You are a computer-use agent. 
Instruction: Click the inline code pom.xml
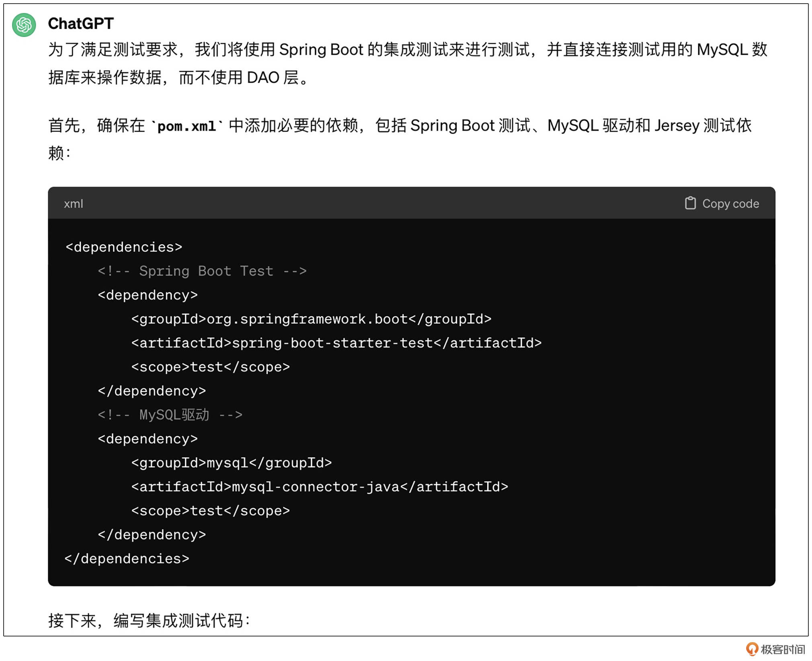click(187, 126)
